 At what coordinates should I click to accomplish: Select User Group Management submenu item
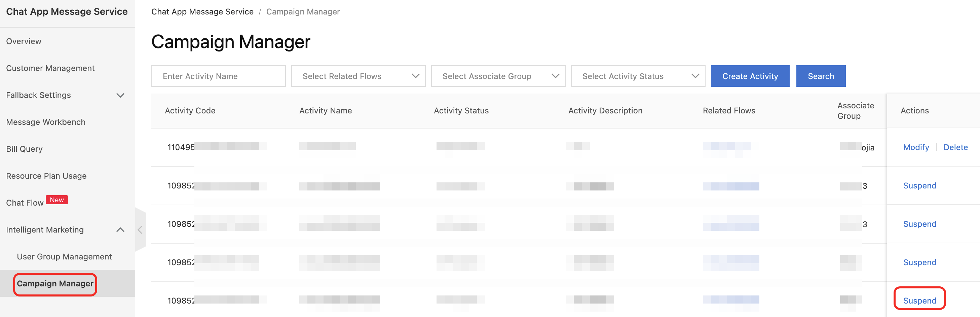click(x=64, y=256)
